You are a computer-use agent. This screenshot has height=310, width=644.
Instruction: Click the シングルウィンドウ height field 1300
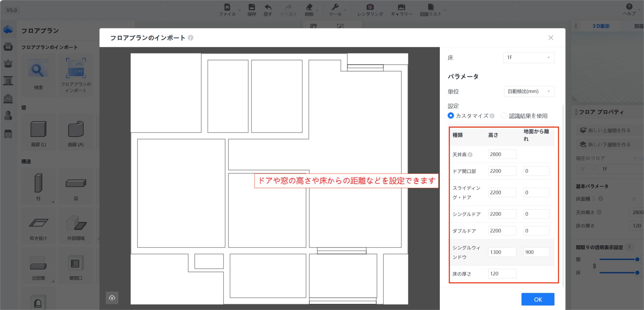pos(502,252)
